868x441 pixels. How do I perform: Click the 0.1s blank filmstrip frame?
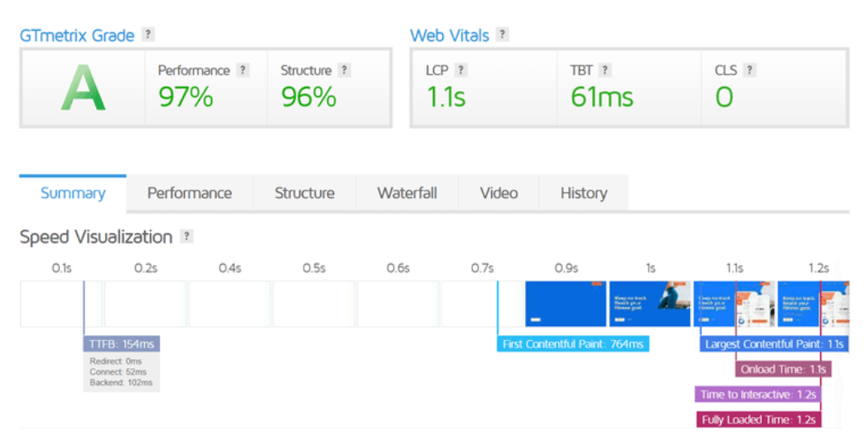click(x=61, y=304)
